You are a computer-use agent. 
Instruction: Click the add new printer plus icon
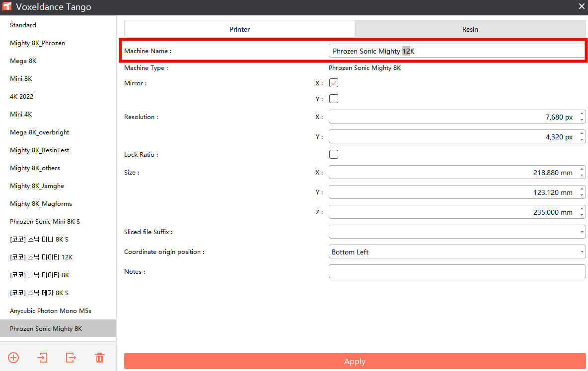(x=13, y=358)
